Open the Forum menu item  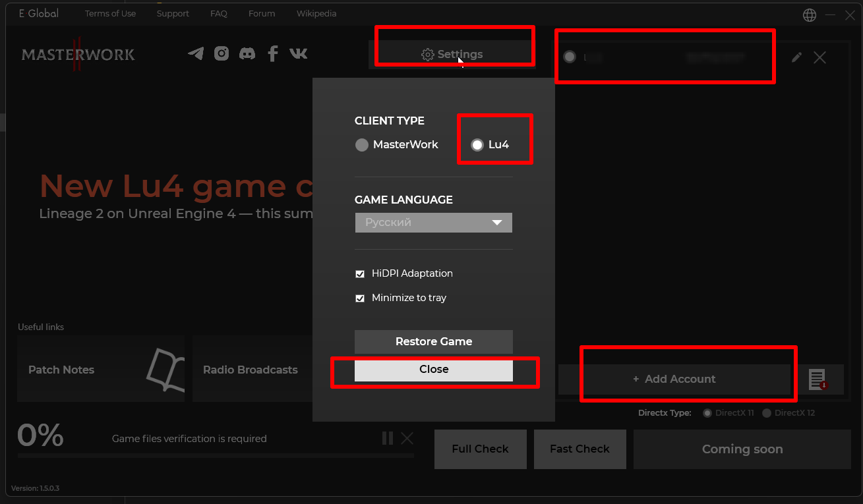coord(262,13)
